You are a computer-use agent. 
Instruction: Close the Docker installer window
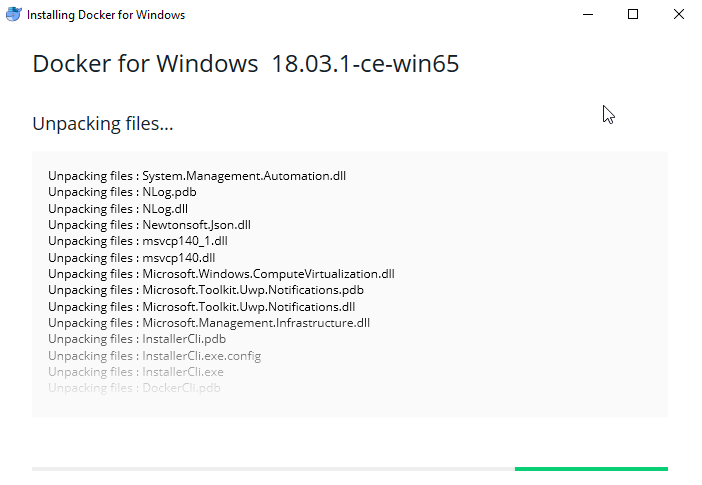[679, 14]
